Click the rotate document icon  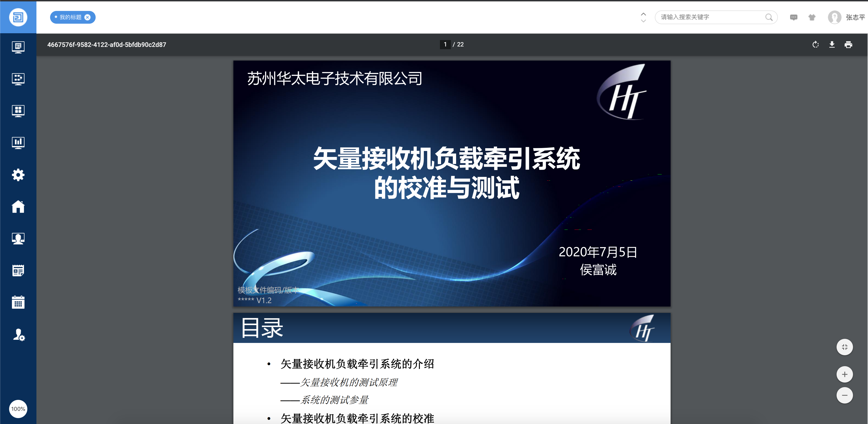(815, 44)
